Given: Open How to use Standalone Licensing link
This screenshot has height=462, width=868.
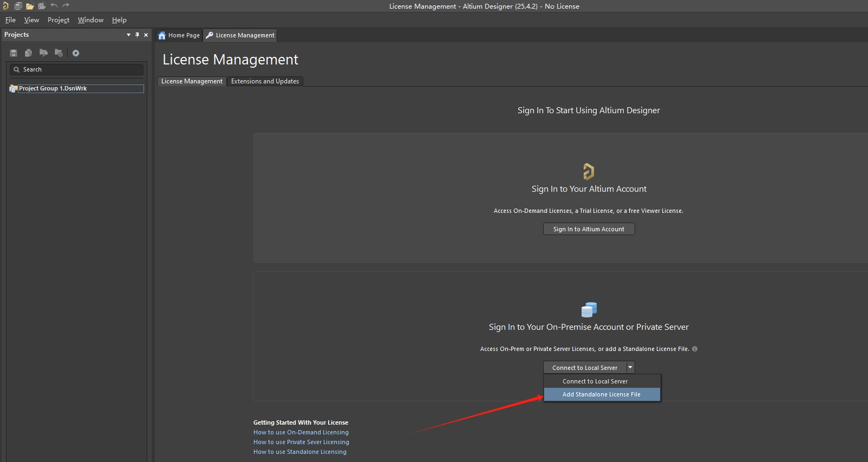Looking at the screenshot, I should tap(300, 452).
